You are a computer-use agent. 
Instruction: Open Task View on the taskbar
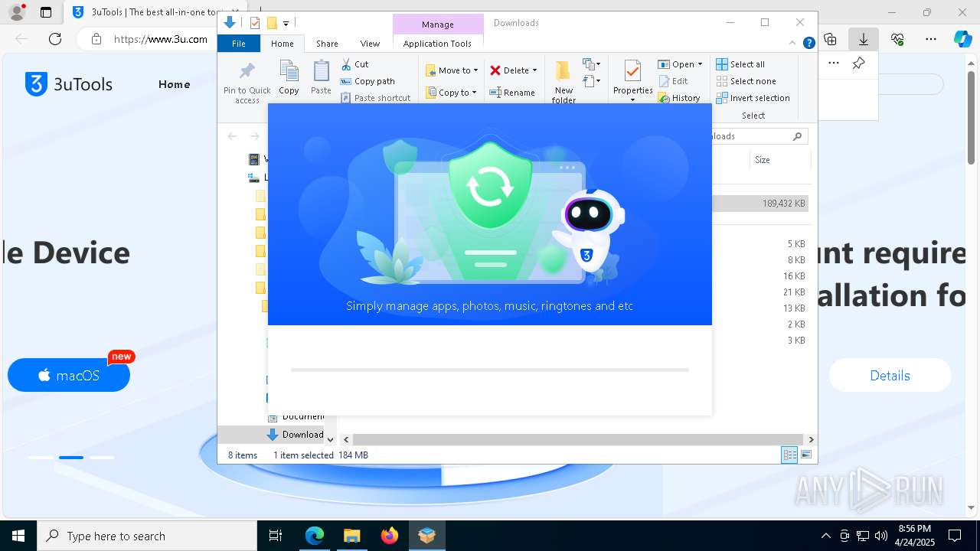(276, 536)
